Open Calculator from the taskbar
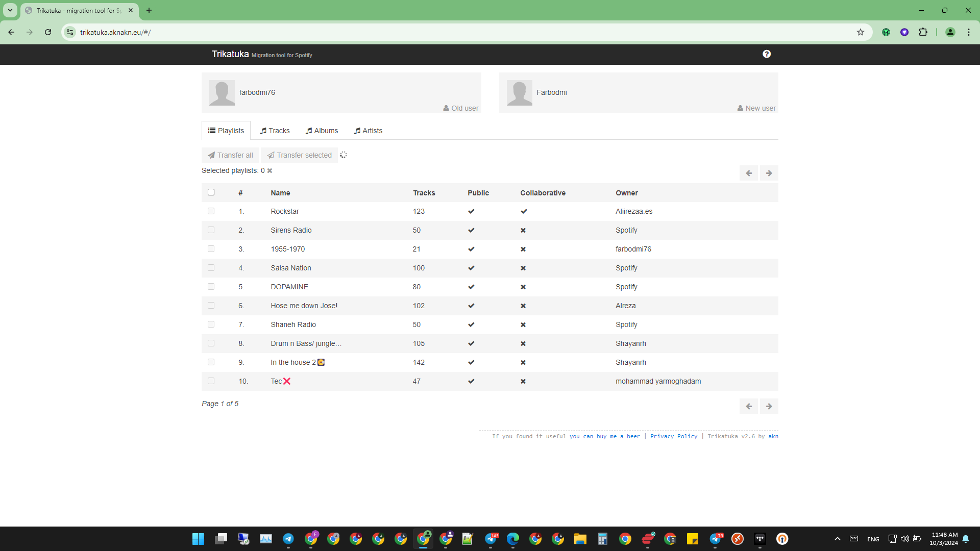The height and width of the screenshot is (551, 980). click(602, 539)
